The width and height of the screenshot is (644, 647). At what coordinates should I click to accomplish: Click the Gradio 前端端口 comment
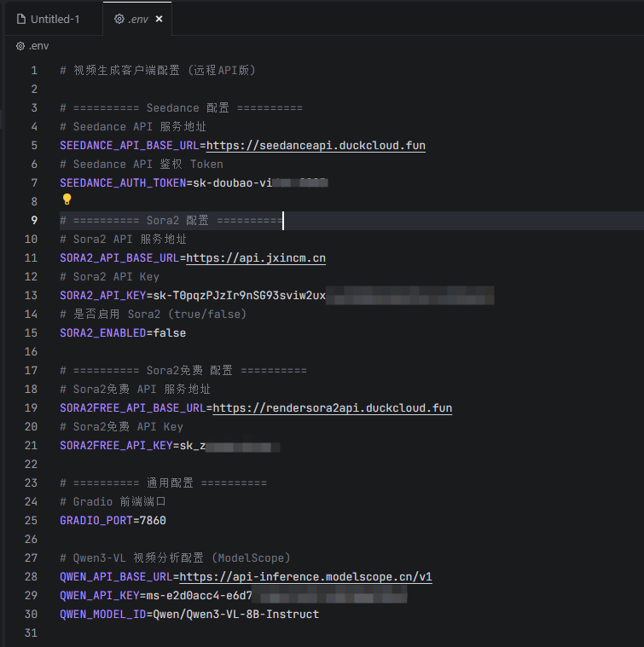click(x=113, y=502)
